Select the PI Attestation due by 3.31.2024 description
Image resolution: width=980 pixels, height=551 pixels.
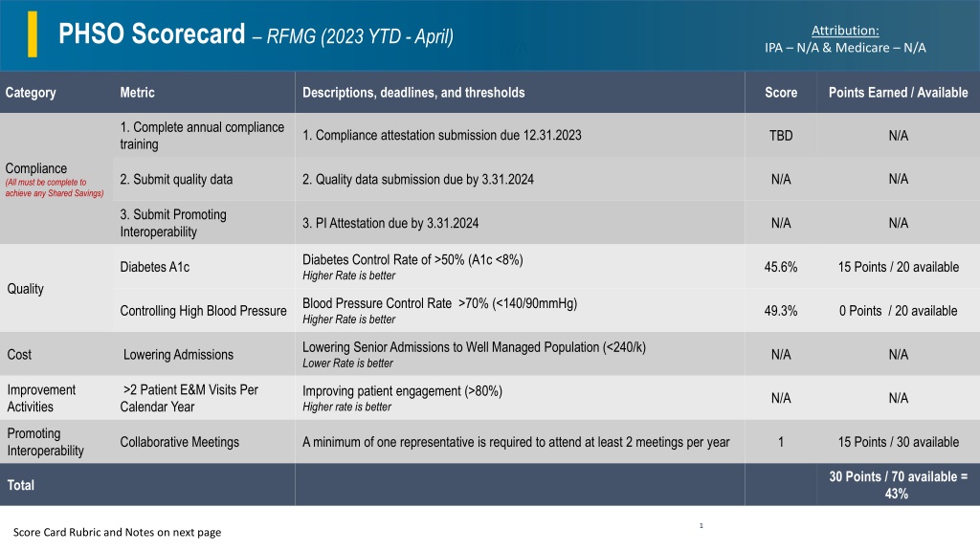[x=390, y=223]
